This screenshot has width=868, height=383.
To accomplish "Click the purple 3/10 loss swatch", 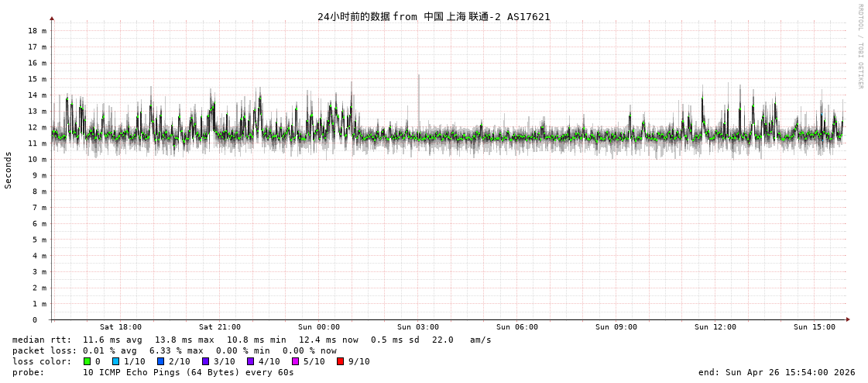I will 205,361.
